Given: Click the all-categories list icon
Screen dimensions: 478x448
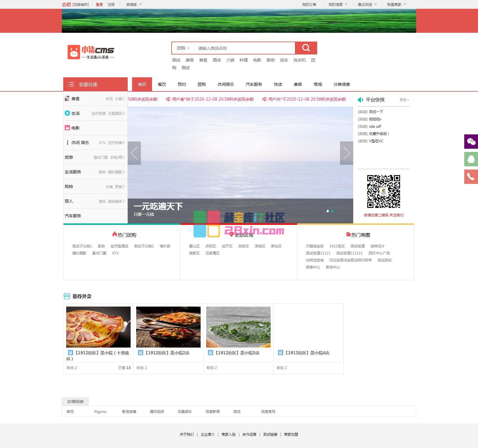Looking at the screenshot, I should [71, 84].
